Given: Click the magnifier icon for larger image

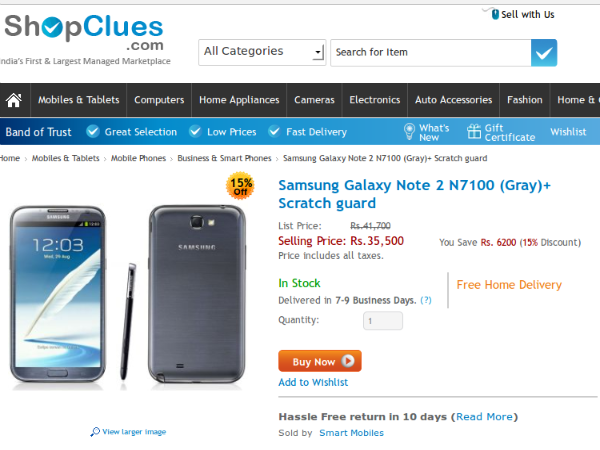Looking at the screenshot, I should coord(94,432).
